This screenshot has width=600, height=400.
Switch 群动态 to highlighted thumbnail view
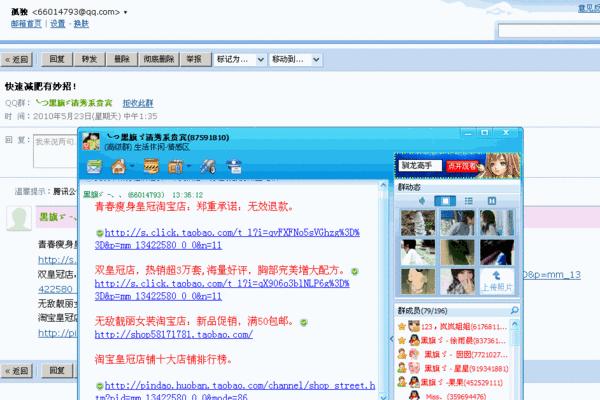(445, 201)
